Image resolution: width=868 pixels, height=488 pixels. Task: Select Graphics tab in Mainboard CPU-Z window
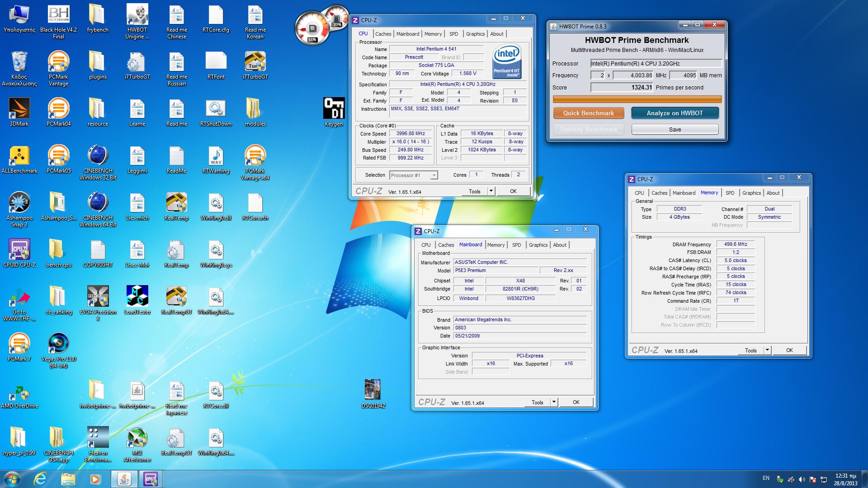pos(538,245)
